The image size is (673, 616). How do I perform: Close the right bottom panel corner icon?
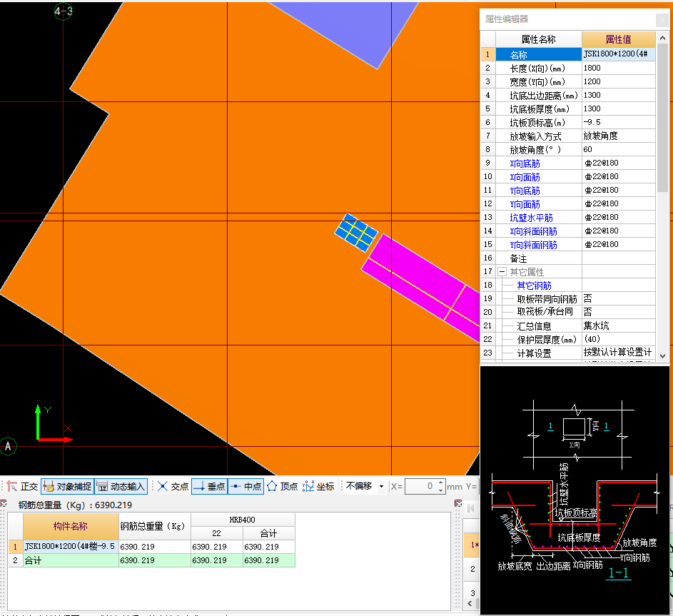tap(458, 503)
